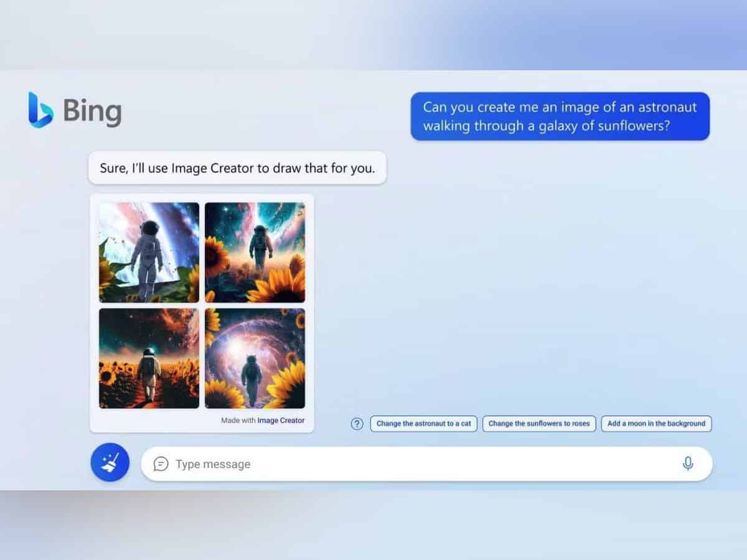
Task: Open the bottom-right spiral galaxy image
Action: point(255,358)
